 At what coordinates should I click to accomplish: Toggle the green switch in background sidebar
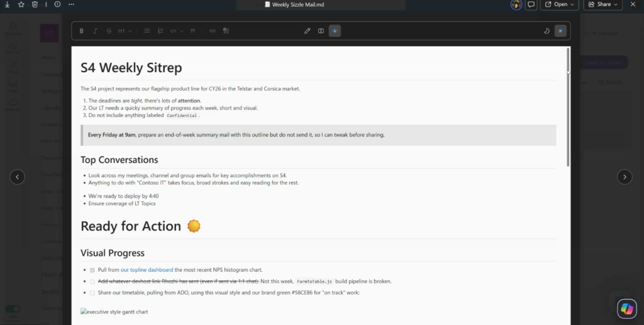[x=13, y=309]
